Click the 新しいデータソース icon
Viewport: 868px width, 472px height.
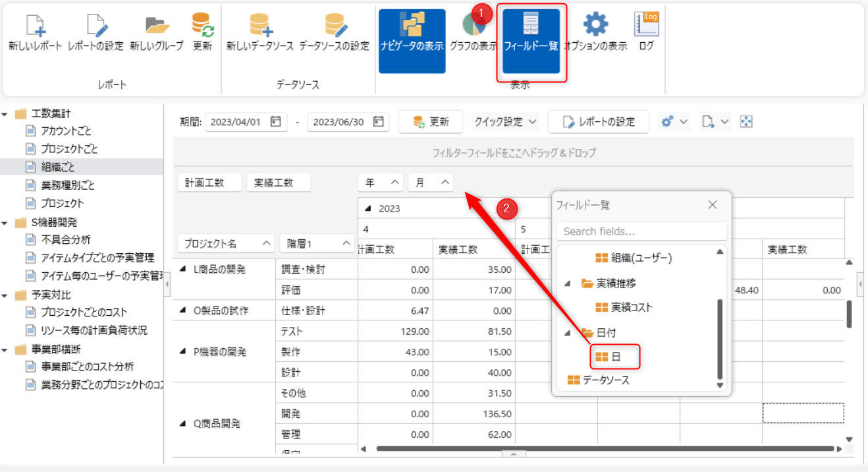(259, 26)
